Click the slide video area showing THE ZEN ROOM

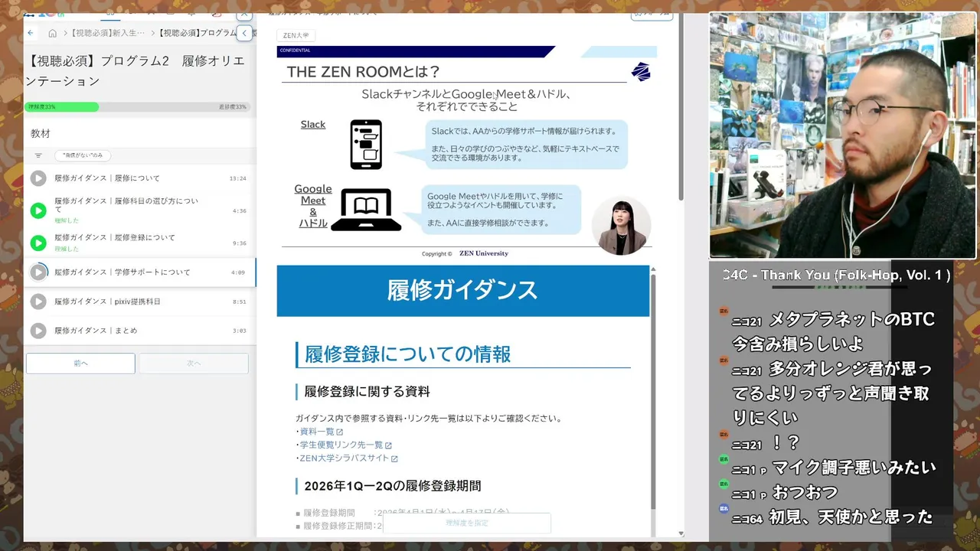pyautogui.click(x=466, y=153)
